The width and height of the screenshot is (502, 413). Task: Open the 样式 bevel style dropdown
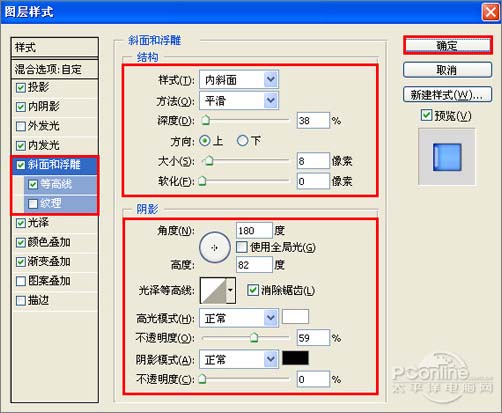point(239,80)
